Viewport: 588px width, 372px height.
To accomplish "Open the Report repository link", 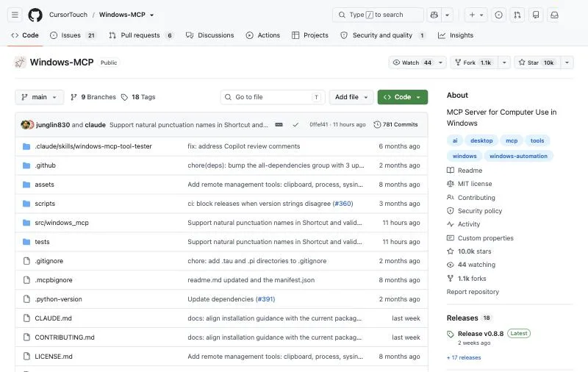I will click(x=473, y=292).
